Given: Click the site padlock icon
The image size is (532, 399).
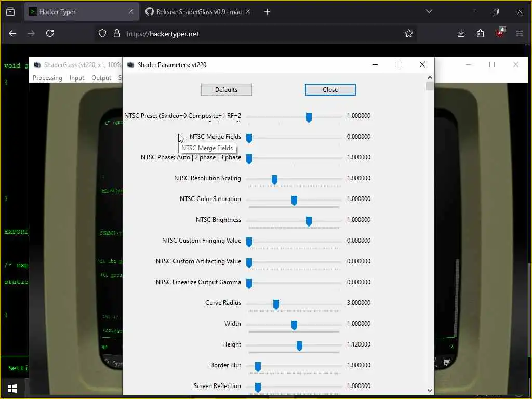Looking at the screenshot, I should (x=117, y=34).
